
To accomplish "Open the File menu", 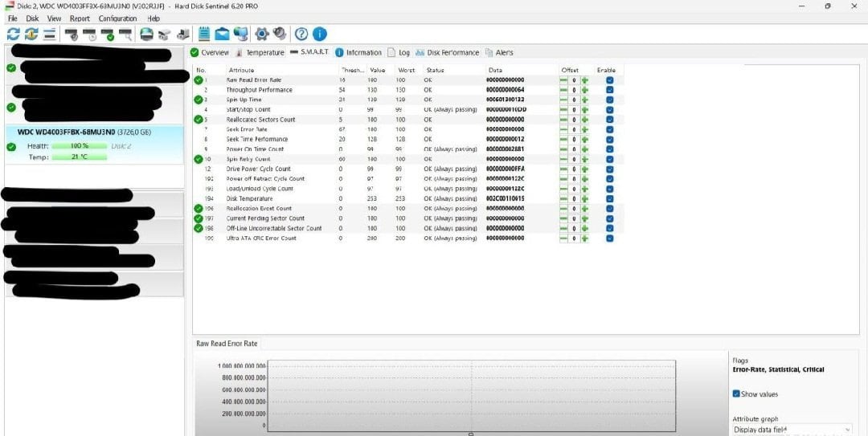I will tap(14, 18).
